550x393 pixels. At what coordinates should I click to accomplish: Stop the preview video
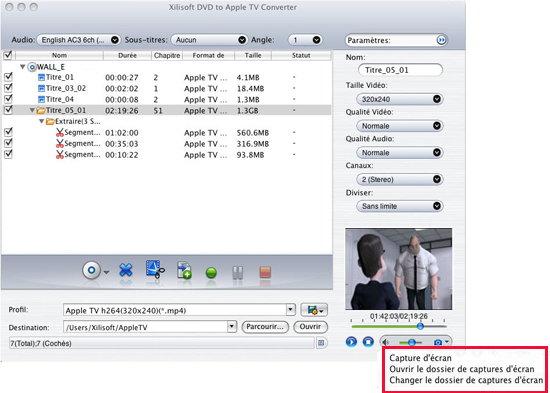(368, 341)
